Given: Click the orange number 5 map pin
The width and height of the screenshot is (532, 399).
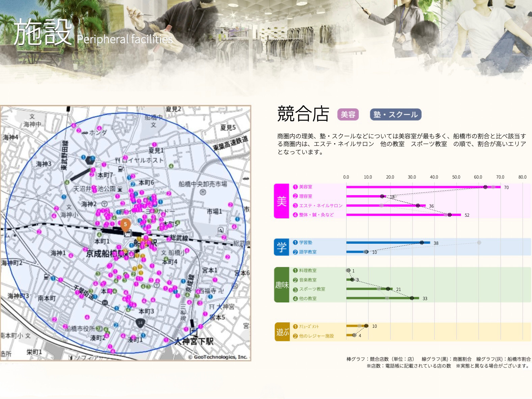Looking at the screenshot, I should [125, 224].
